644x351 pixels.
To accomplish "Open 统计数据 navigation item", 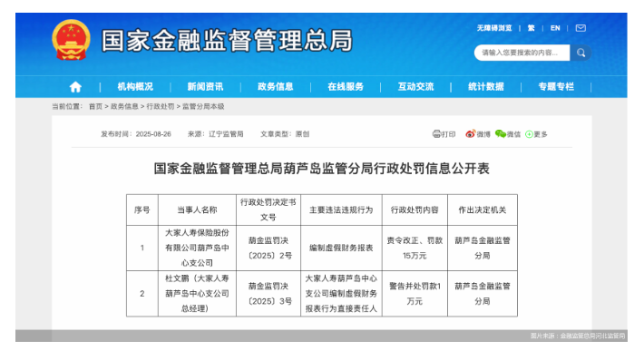I will pos(486,87).
